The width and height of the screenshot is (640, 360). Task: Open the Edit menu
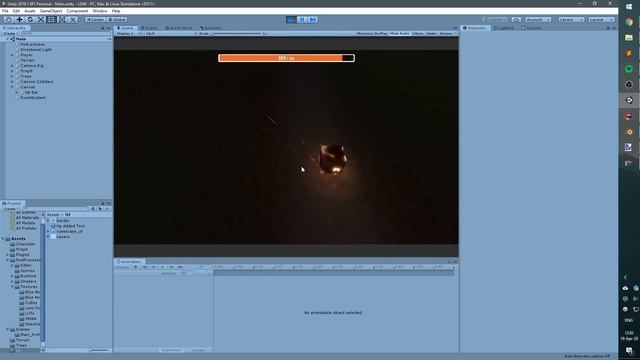pos(16,11)
